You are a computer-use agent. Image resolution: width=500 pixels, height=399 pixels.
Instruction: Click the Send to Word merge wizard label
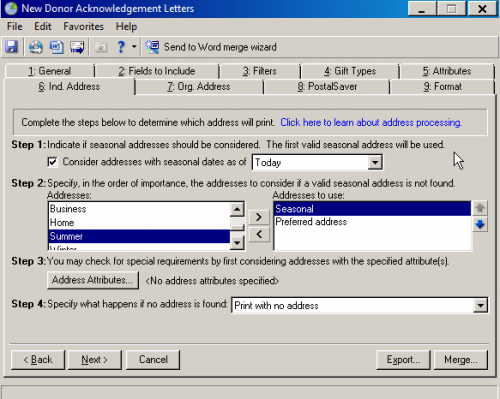point(220,47)
